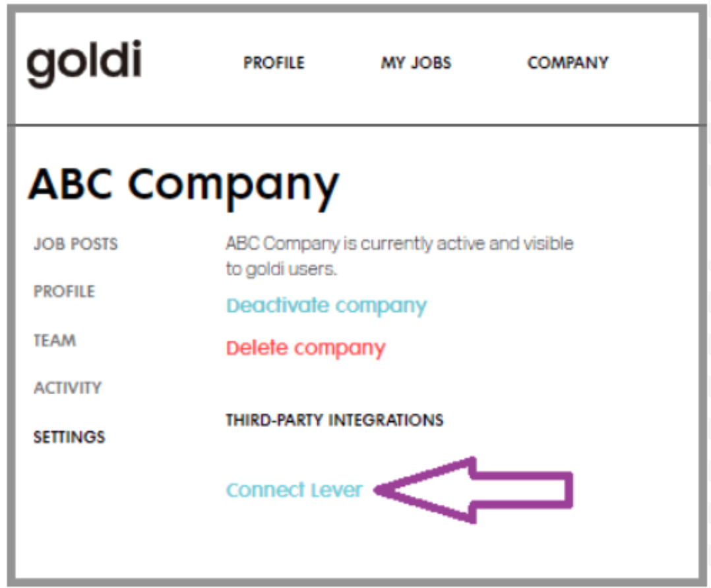Select ACTIVITY in the sidebar
This screenshot has height=588, width=711.
(67, 388)
